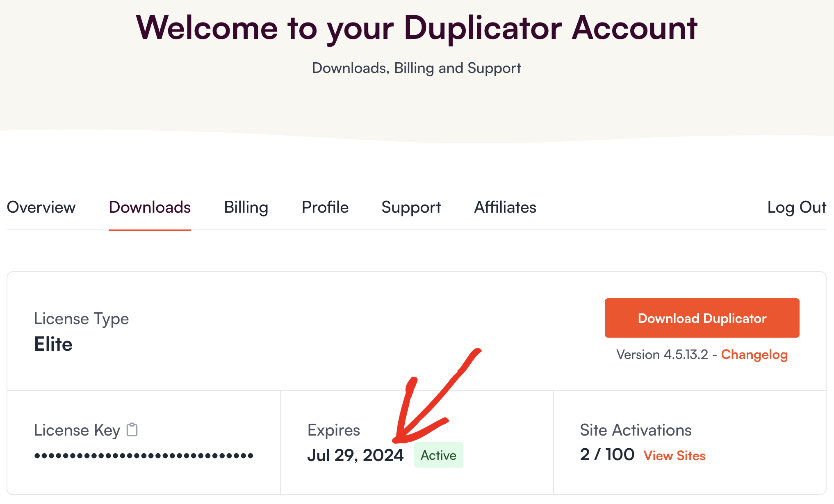This screenshot has width=834, height=504.
Task: Click the green Active status badge
Action: (439, 455)
